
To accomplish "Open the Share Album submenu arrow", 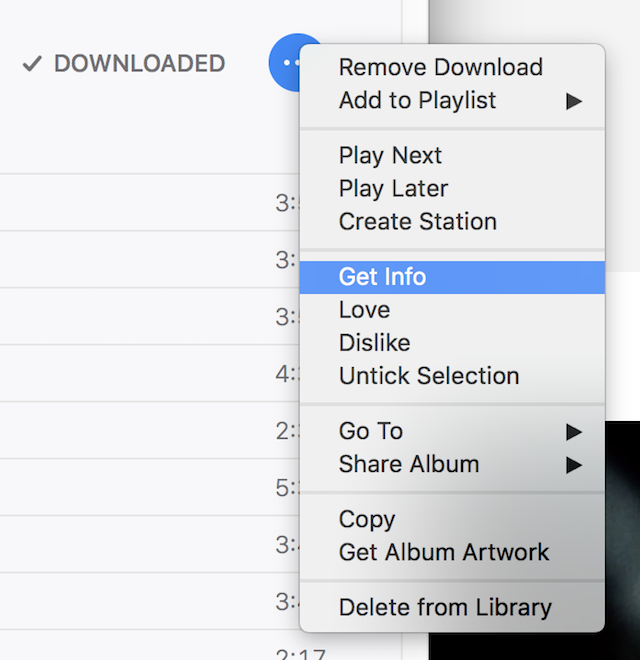I will tap(573, 465).
